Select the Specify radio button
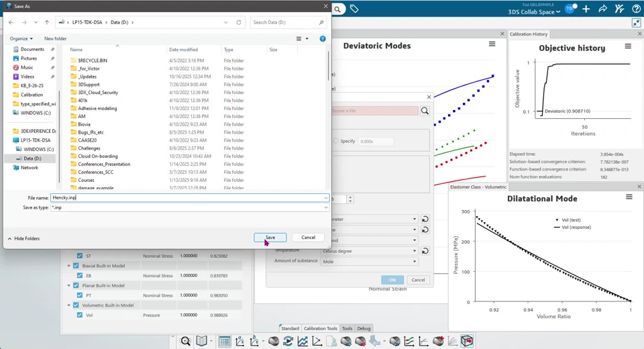 (x=335, y=141)
